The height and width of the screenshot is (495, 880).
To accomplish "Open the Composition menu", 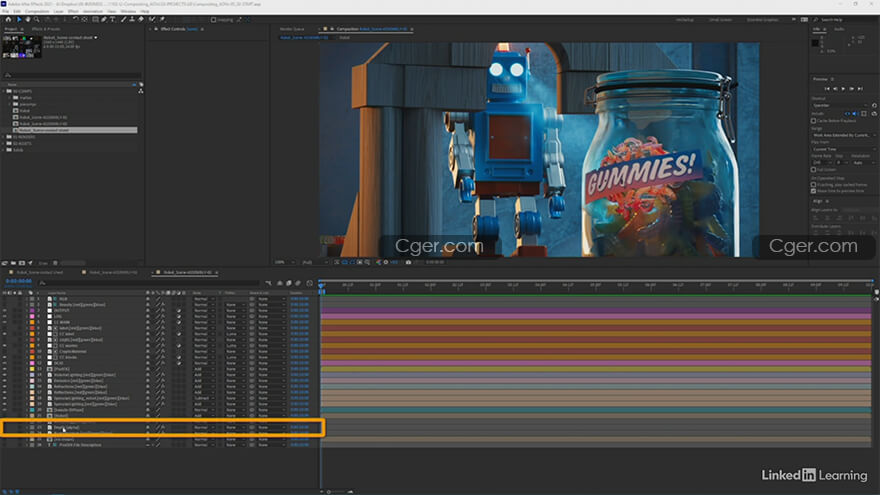I will (x=37, y=11).
